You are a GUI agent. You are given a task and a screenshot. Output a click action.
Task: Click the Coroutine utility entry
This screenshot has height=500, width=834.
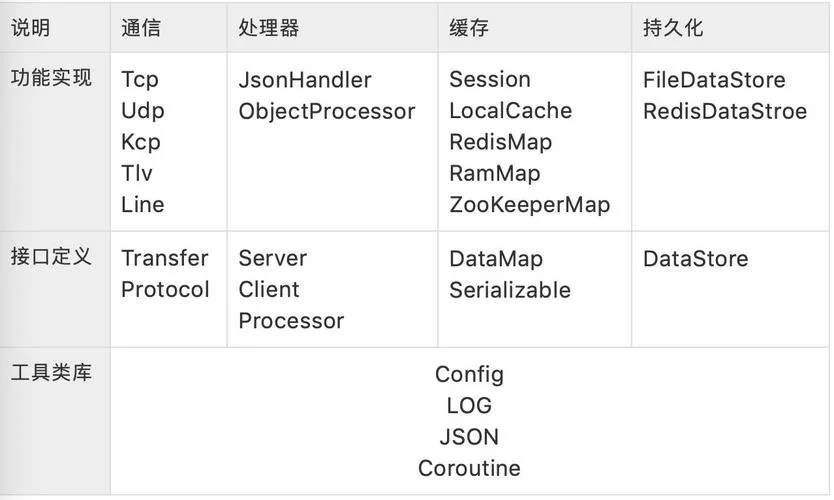(x=469, y=469)
